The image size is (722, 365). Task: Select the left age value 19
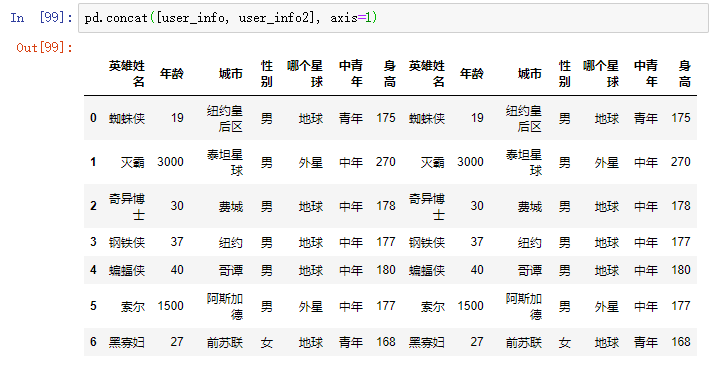(177, 118)
